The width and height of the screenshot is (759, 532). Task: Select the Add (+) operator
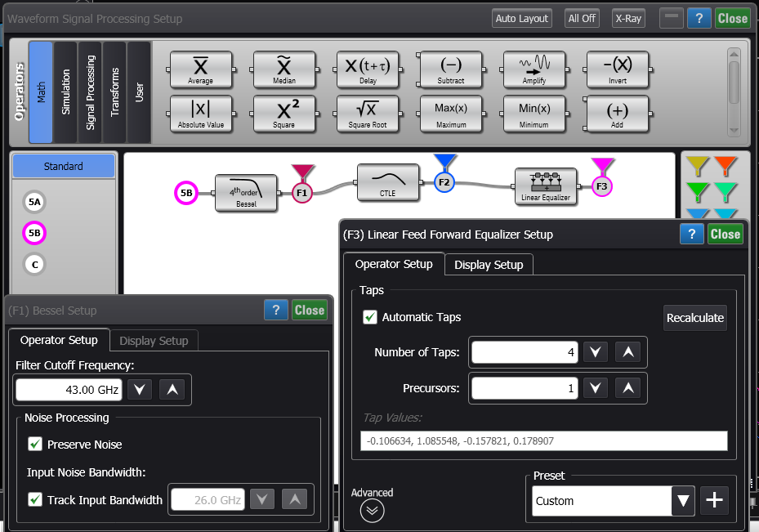[x=617, y=114]
